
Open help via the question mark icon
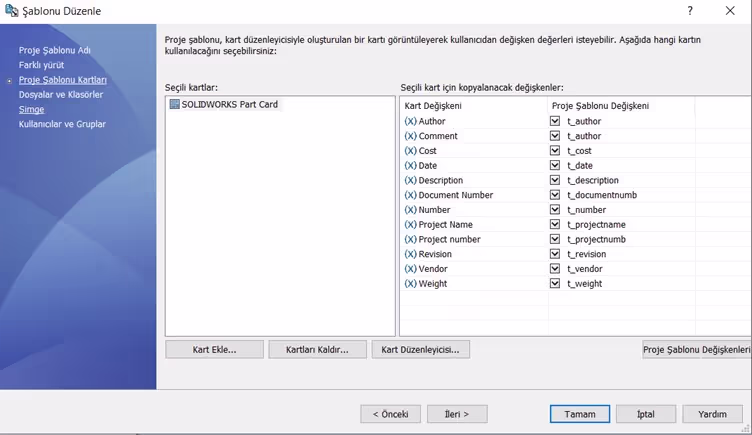[x=690, y=11]
